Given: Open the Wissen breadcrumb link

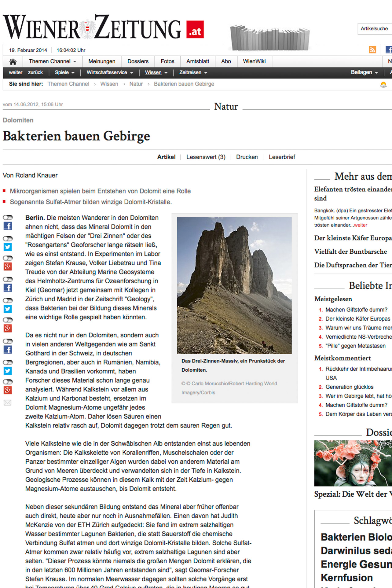Looking at the screenshot, I should point(109,84).
